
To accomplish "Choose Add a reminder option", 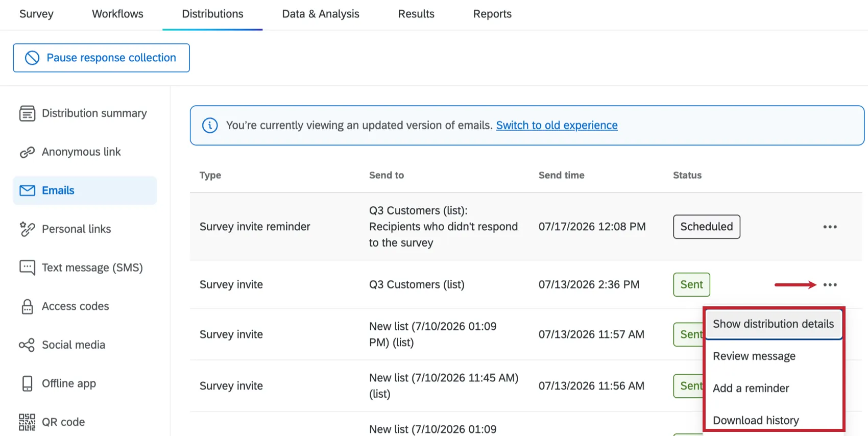I will pyautogui.click(x=751, y=389).
